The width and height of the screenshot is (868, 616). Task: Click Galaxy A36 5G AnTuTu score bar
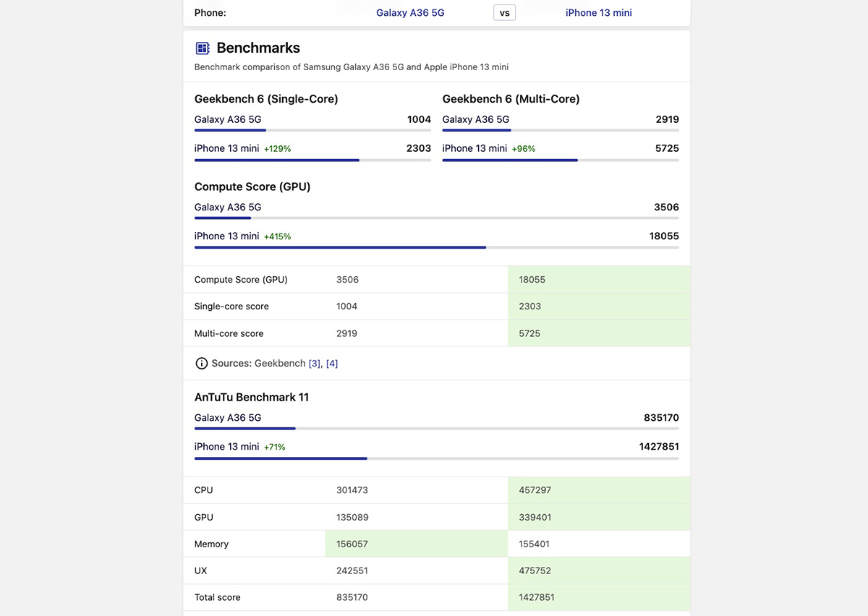tap(436, 429)
